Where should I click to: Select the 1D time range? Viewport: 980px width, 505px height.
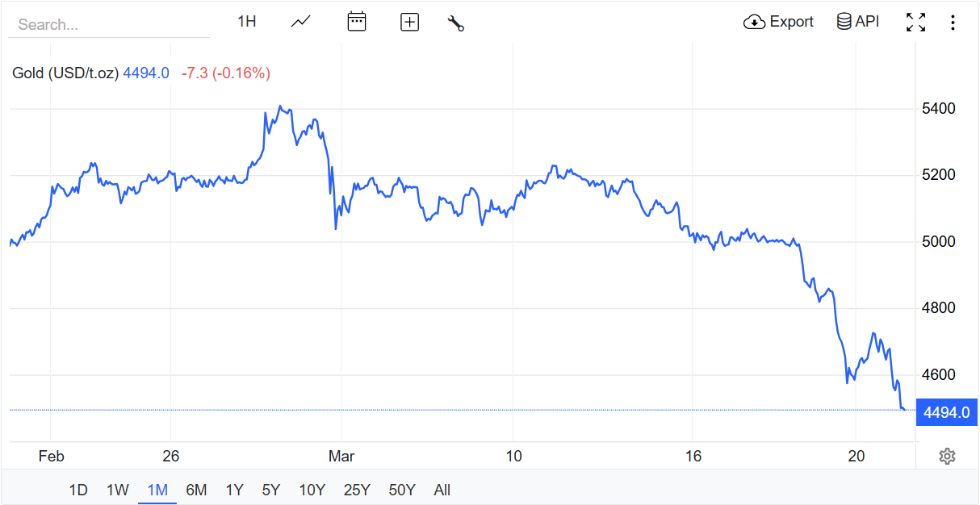(78, 490)
